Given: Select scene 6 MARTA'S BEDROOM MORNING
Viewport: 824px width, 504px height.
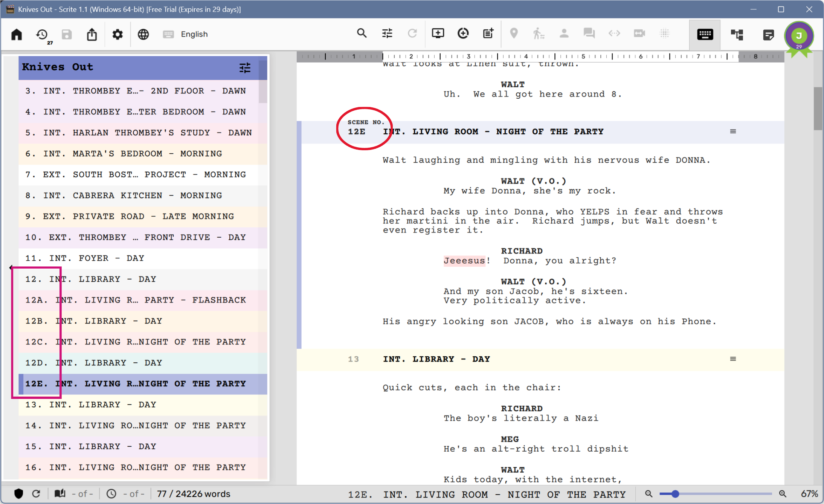Looking at the screenshot, I should [139, 154].
